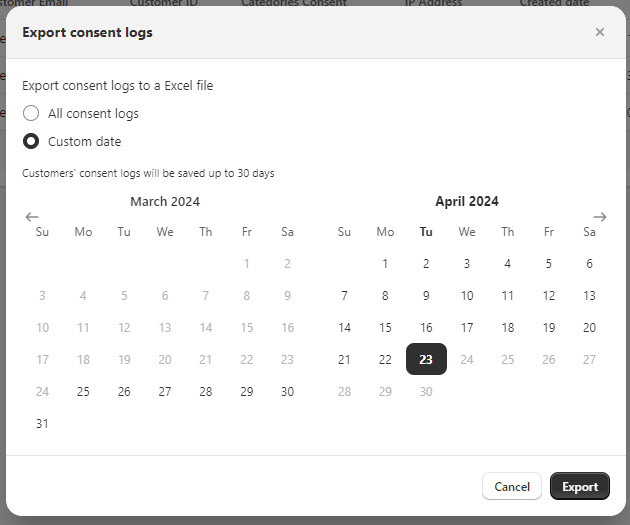Choose March 25 in the calendar
This screenshot has height=525, width=630.
coord(83,392)
